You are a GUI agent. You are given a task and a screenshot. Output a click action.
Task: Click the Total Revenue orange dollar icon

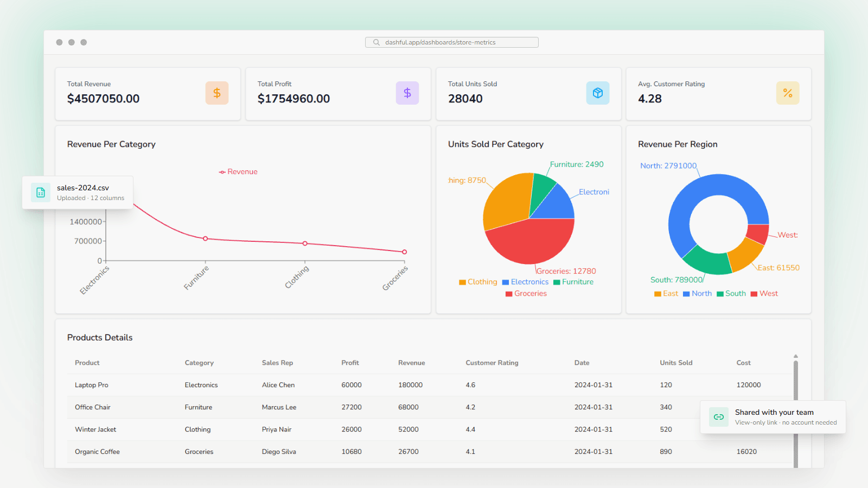217,93
